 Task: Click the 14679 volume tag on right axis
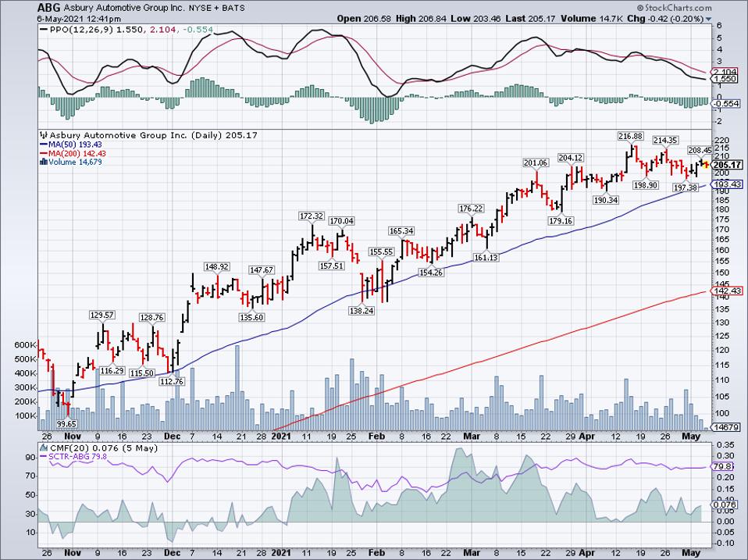click(x=727, y=427)
